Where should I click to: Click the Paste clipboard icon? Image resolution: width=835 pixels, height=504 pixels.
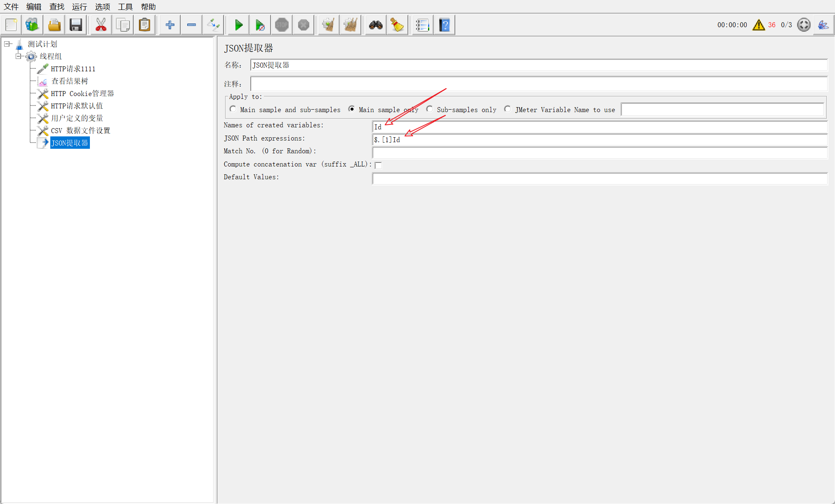click(144, 25)
